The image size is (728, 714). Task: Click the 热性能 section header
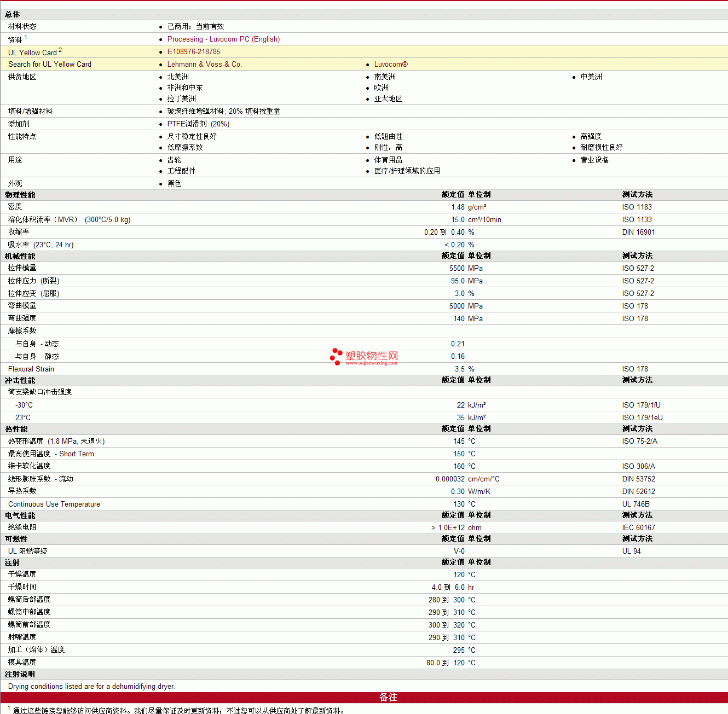pyautogui.click(x=16, y=429)
